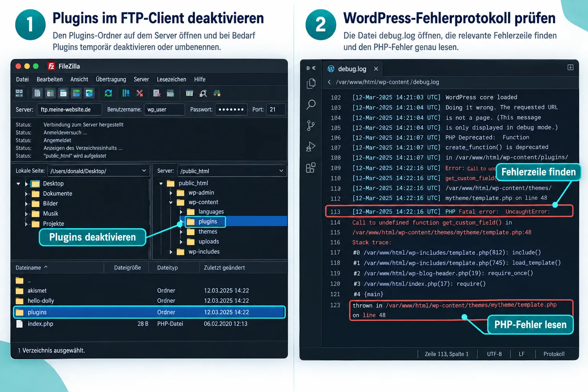Close the debug.log tab
This screenshot has width=588, height=392.
click(x=376, y=69)
